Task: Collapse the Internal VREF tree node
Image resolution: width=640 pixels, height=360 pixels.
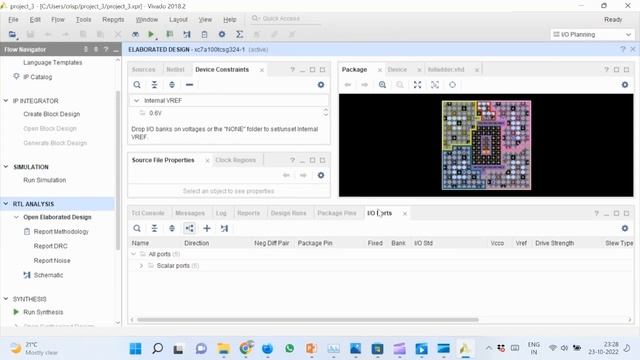Action: tap(137, 100)
